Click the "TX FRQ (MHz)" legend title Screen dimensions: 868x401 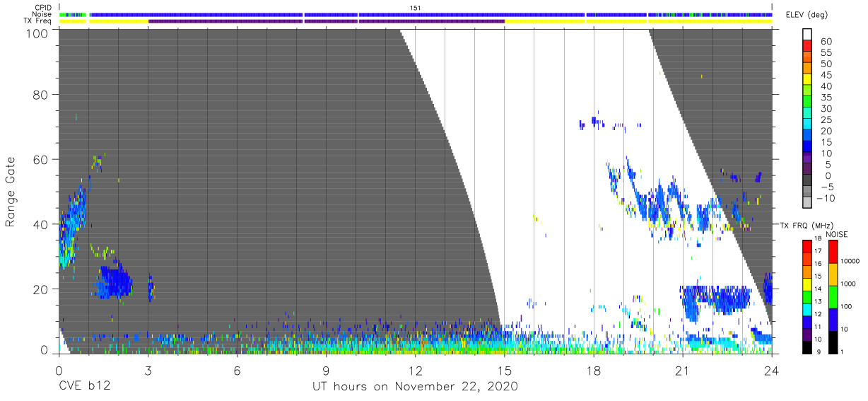(806, 226)
